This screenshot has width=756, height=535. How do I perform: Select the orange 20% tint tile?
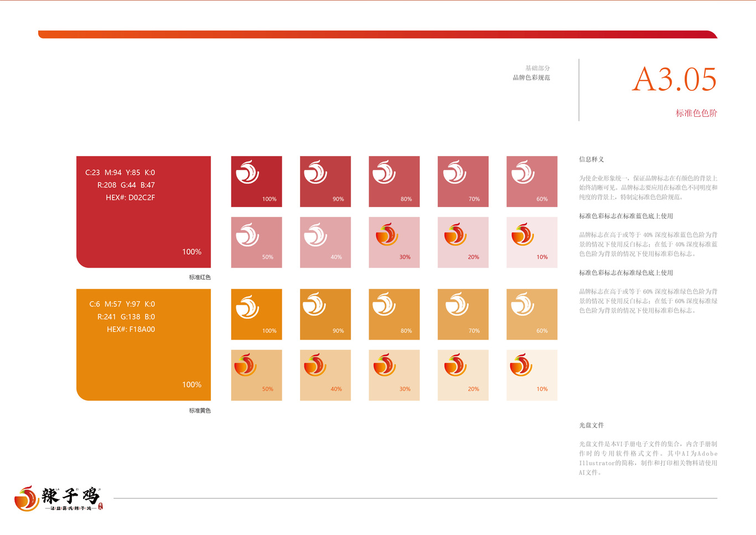tap(463, 375)
